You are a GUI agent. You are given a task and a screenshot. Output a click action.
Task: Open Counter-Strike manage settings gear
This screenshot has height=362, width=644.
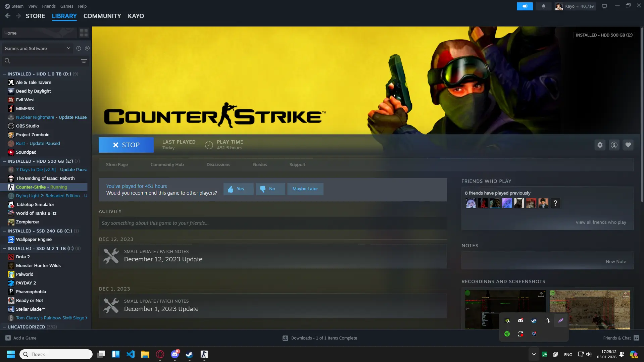coord(600,145)
